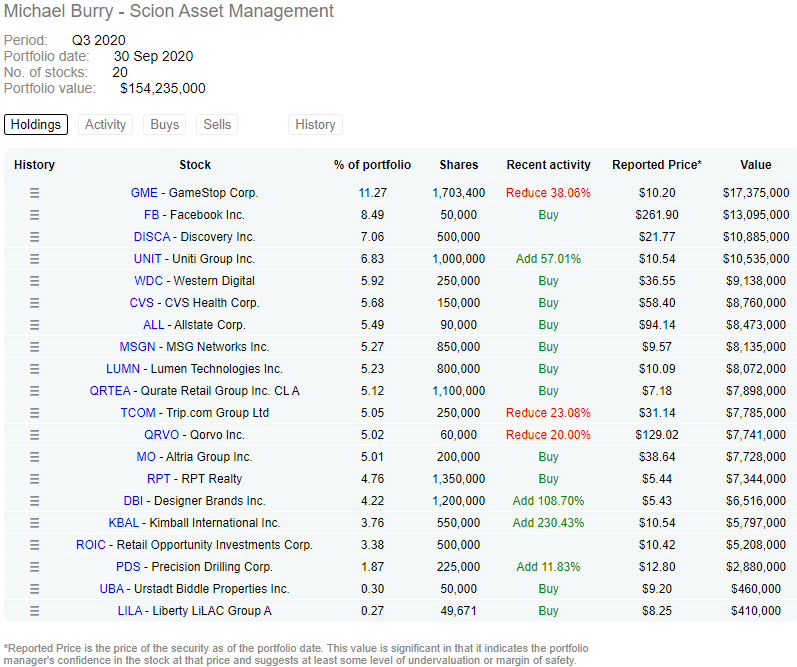The height and width of the screenshot is (667, 797).
Task: Switch to the Buys tab
Action: point(164,125)
